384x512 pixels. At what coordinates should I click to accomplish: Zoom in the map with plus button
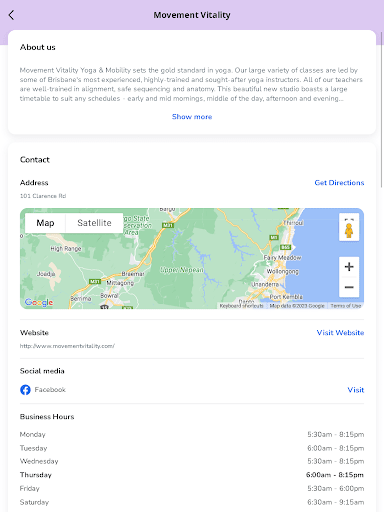(x=349, y=267)
